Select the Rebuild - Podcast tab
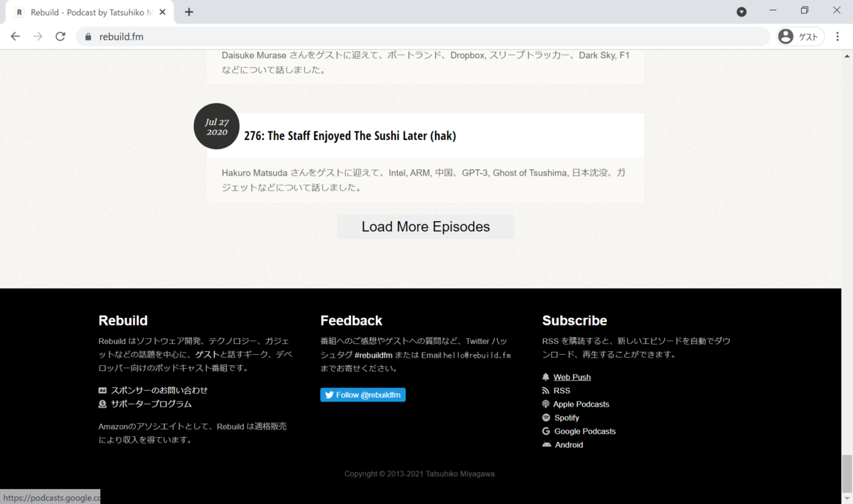Image resolution: width=853 pixels, height=504 pixels. coord(90,12)
